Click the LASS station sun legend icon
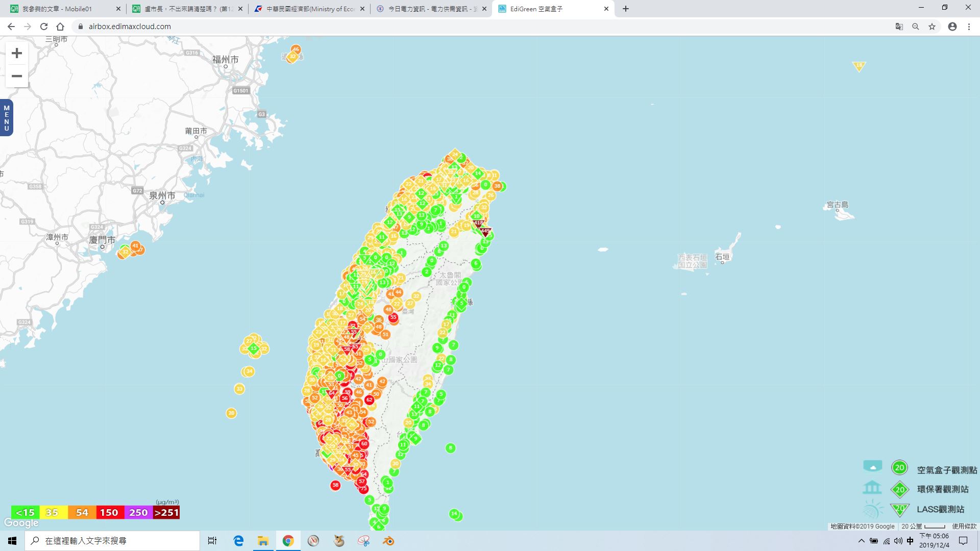Image resolution: width=980 pixels, height=551 pixels. [872, 509]
